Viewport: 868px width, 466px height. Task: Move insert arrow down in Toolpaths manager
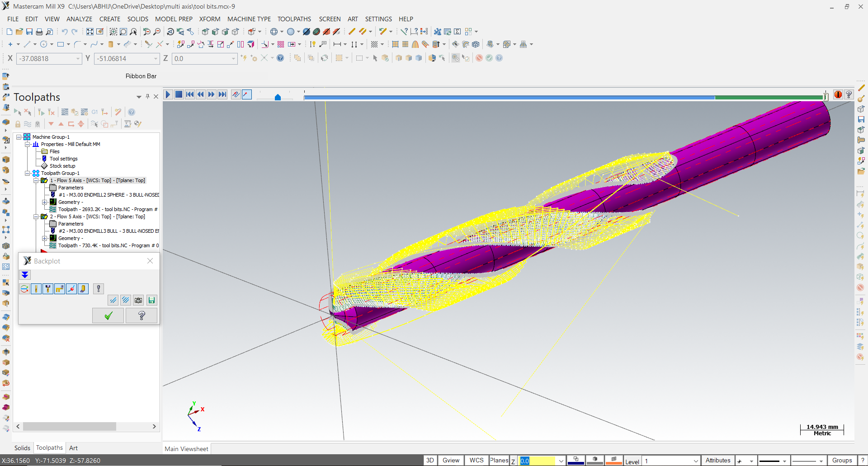(51, 124)
